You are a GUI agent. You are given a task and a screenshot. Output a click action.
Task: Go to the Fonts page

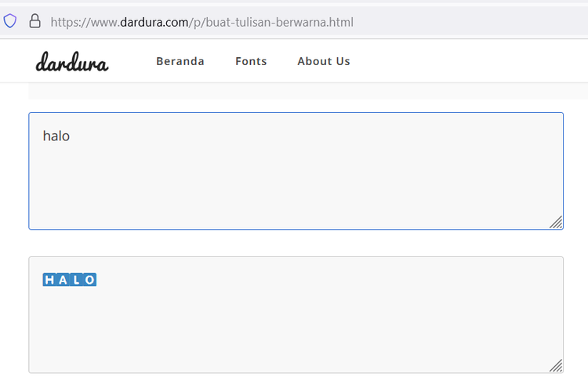pos(251,61)
